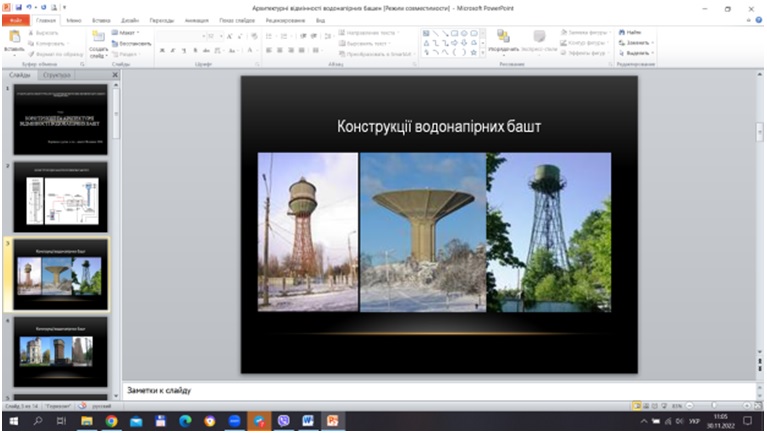Toggle bold formatting
Viewport: 767px width, 433px height.
(x=162, y=50)
